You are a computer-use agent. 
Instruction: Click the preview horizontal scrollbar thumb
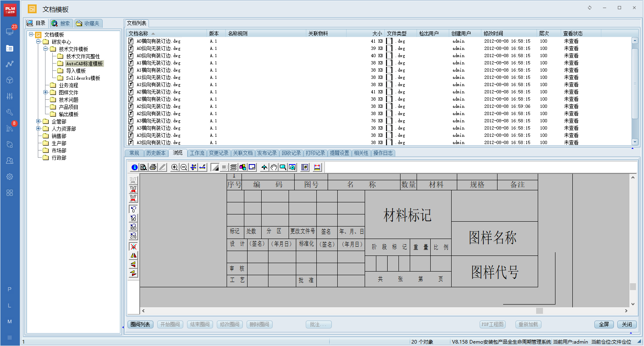click(539, 311)
